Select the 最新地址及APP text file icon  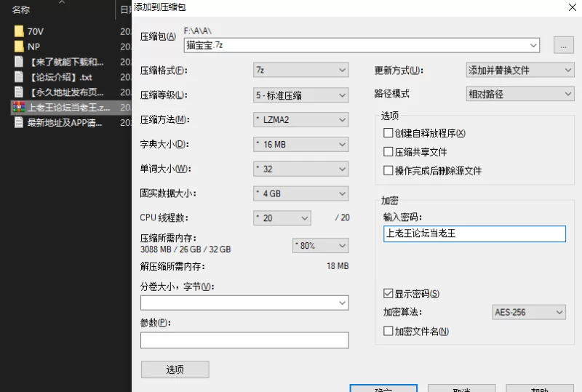[x=19, y=122]
